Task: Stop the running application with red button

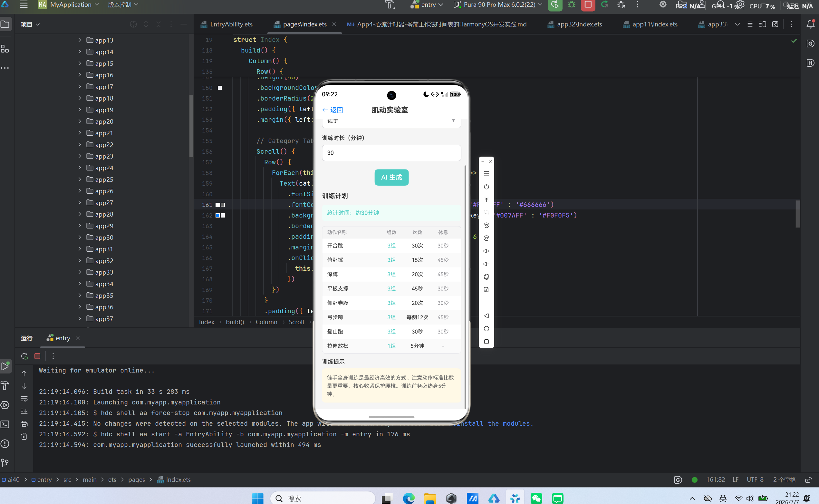Action: click(x=588, y=5)
